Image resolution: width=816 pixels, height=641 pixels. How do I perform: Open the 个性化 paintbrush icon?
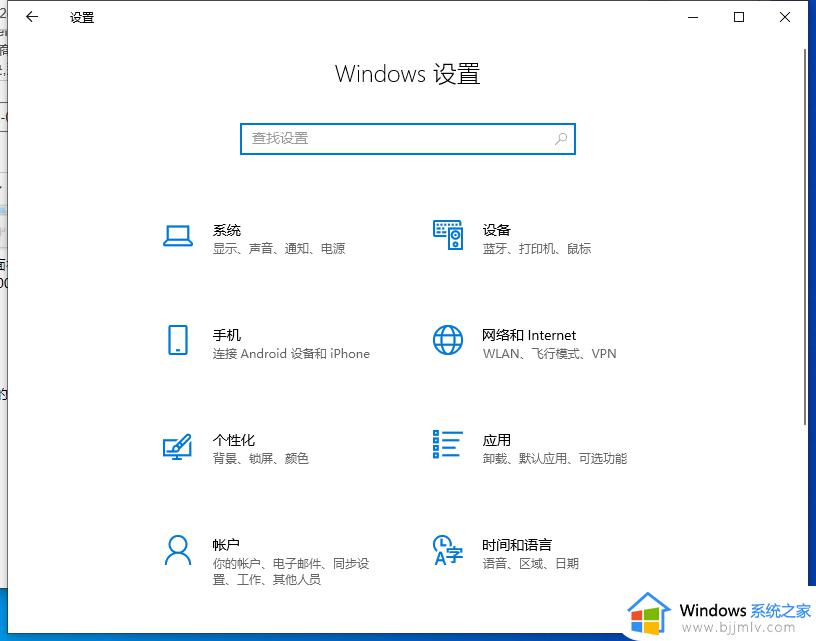click(x=177, y=446)
